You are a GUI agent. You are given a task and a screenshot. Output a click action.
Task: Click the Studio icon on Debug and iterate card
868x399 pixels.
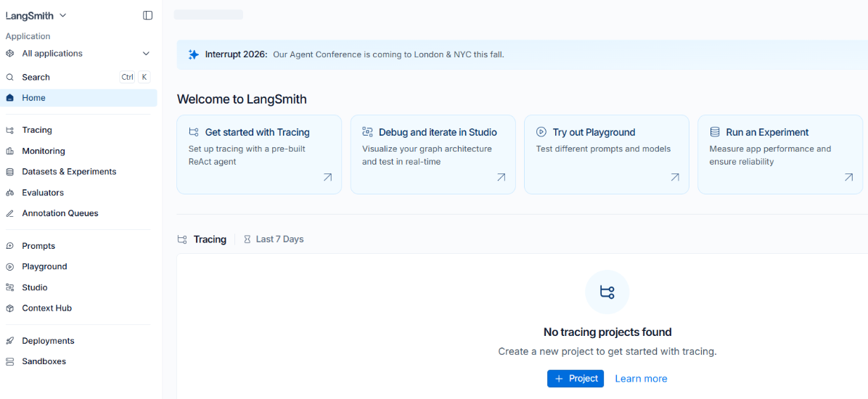click(x=367, y=132)
